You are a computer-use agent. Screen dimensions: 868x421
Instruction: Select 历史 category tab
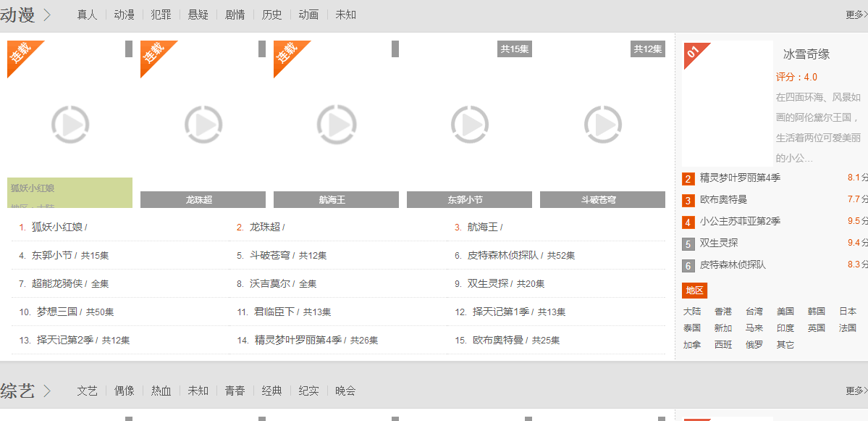tap(271, 15)
